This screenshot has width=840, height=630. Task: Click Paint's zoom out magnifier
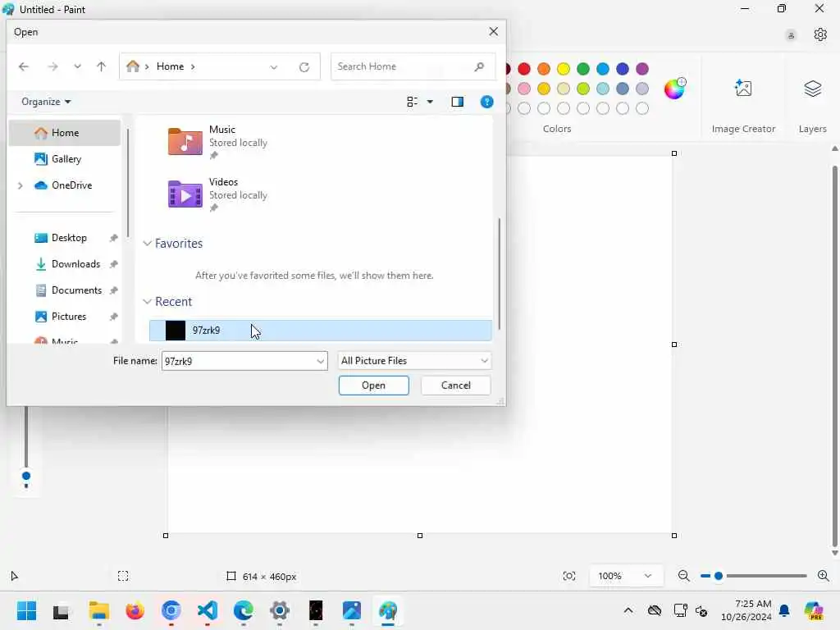tap(683, 576)
